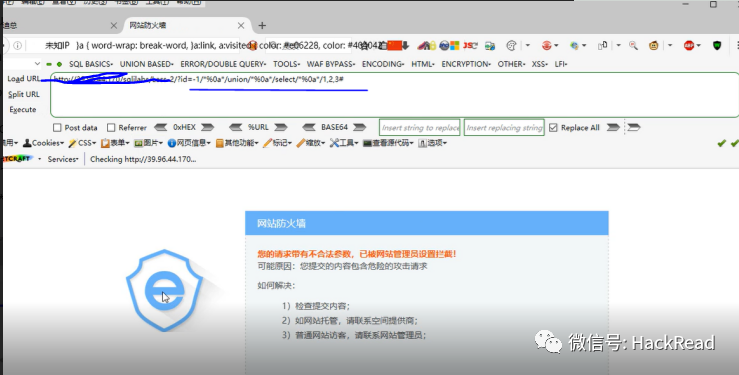Open the 选项 (Options) menu
Image resolution: width=739 pixels, height=375 pixels.
433,143
